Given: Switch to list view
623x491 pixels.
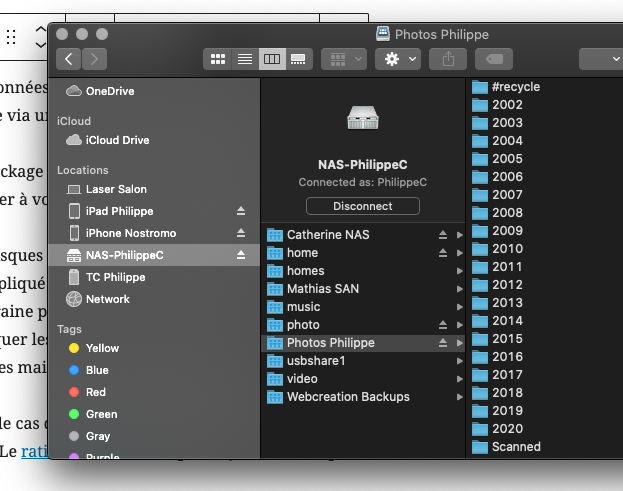Looking at the screenshot, I should click(245, 59).
